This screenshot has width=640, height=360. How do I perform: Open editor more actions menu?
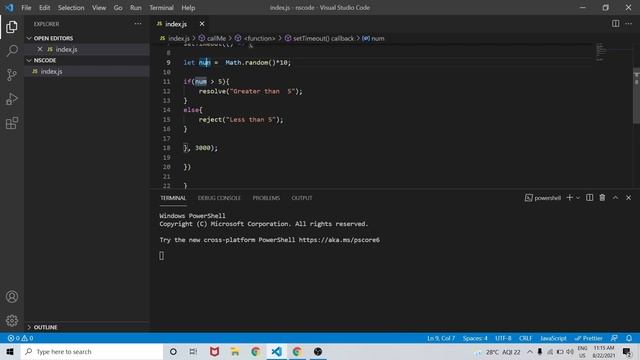click(629, 24)
